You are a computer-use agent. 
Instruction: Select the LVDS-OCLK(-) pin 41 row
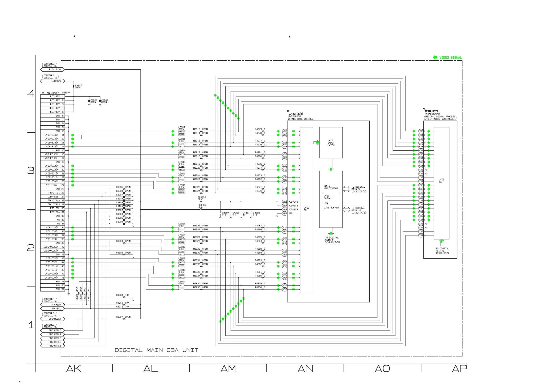pyautogui.click(x=52, y=251)
